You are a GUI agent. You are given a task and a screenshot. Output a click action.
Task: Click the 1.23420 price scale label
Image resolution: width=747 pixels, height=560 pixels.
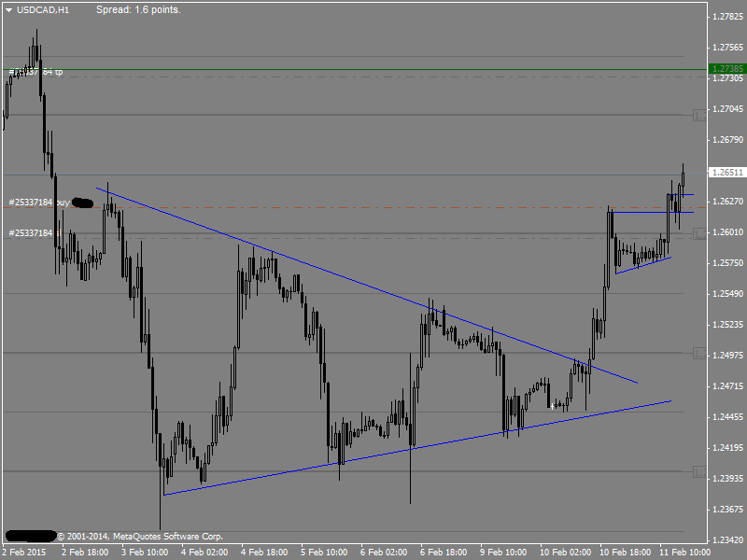(727, 540)
